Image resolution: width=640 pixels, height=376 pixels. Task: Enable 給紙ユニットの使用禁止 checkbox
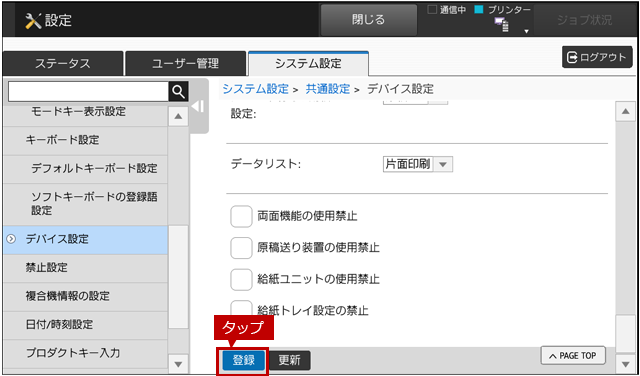tap(241, 279)
